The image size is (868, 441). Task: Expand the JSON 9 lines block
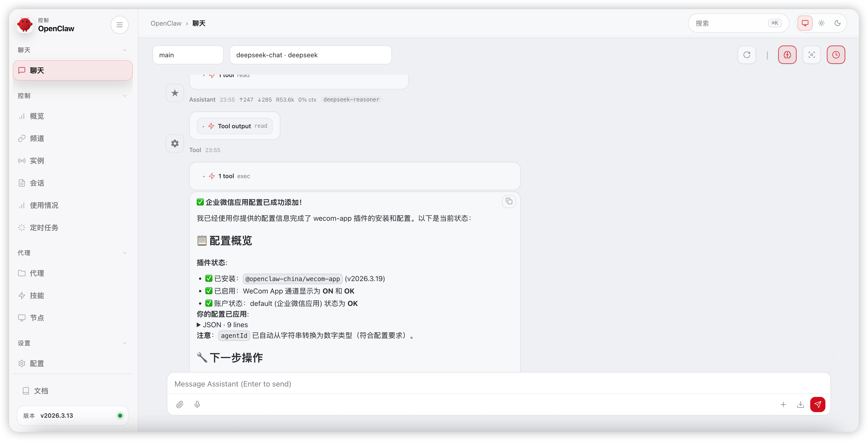point(222,325)
